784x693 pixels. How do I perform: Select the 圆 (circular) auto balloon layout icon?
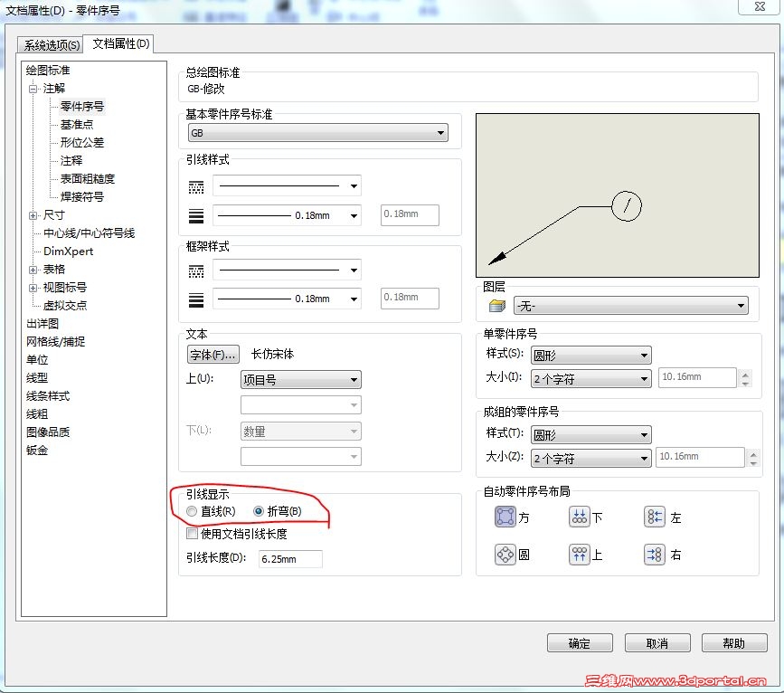(505, 555)
